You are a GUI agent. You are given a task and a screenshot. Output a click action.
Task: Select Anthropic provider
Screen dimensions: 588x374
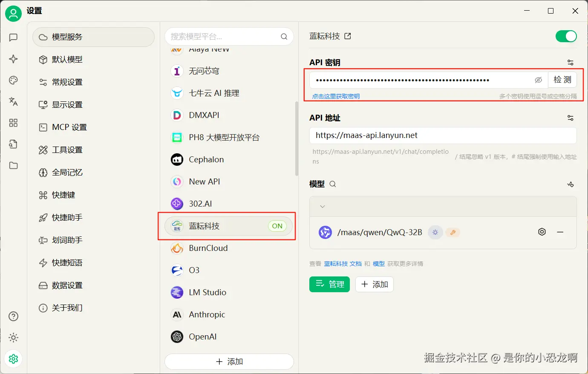click(229, 315)
